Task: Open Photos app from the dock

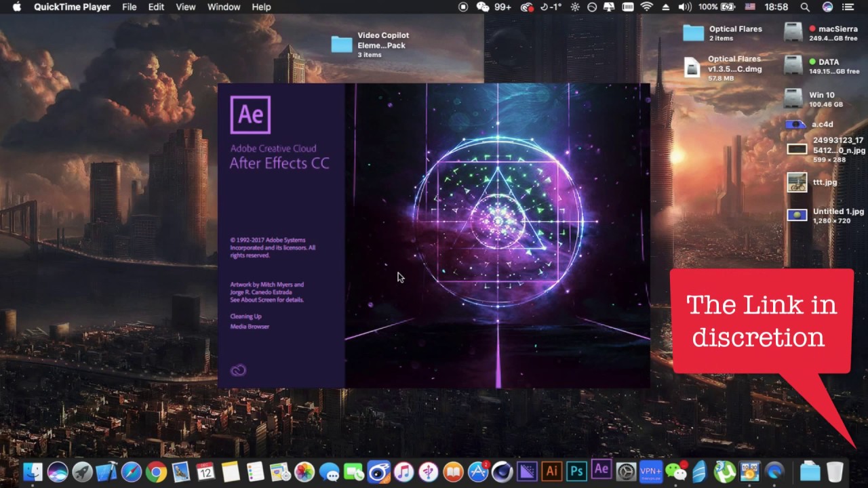Action: [304, 472]
